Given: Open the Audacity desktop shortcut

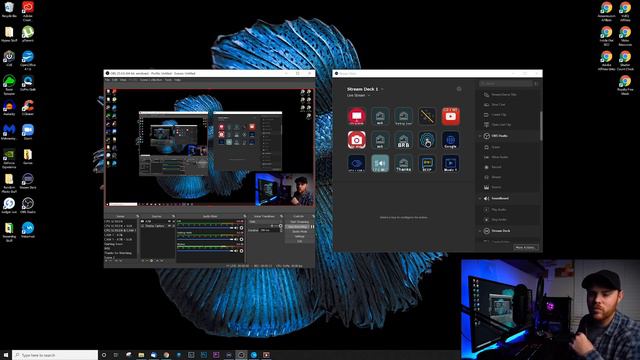Looking at the screenshot, I should pos(9,108).
